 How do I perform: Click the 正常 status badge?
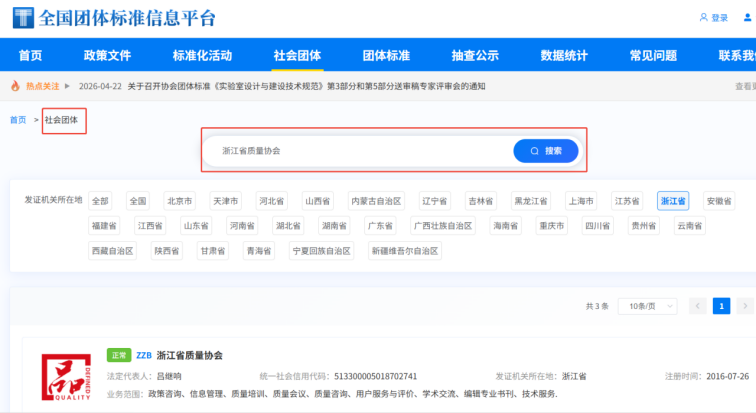(x=119, y=355)
